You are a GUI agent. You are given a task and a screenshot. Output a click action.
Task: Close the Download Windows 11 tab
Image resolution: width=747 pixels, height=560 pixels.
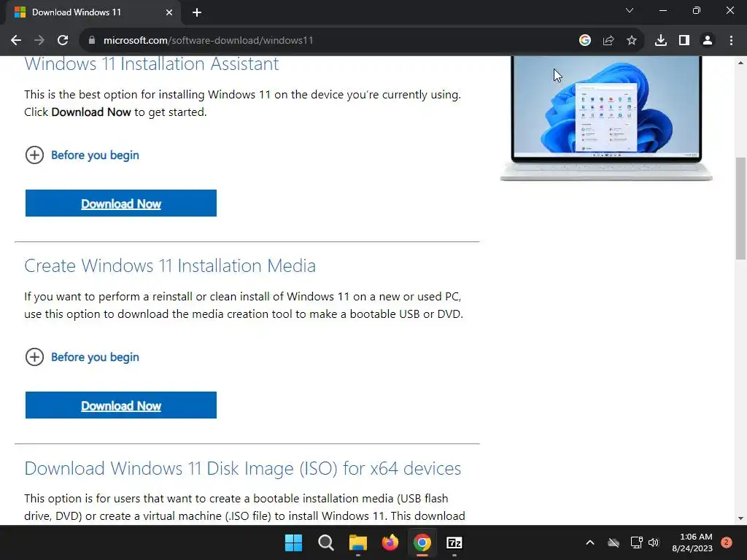tap(169, 12)
